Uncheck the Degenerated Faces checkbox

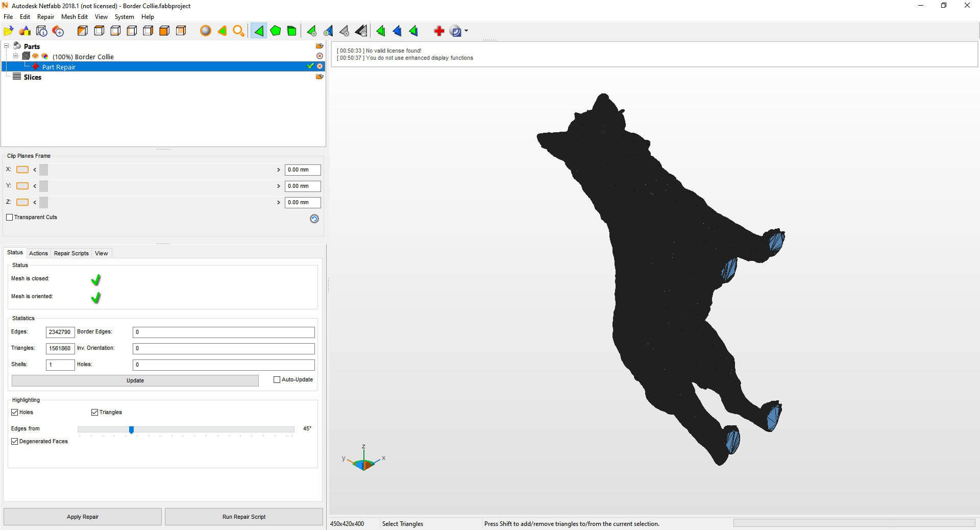(x=15, y=441)
